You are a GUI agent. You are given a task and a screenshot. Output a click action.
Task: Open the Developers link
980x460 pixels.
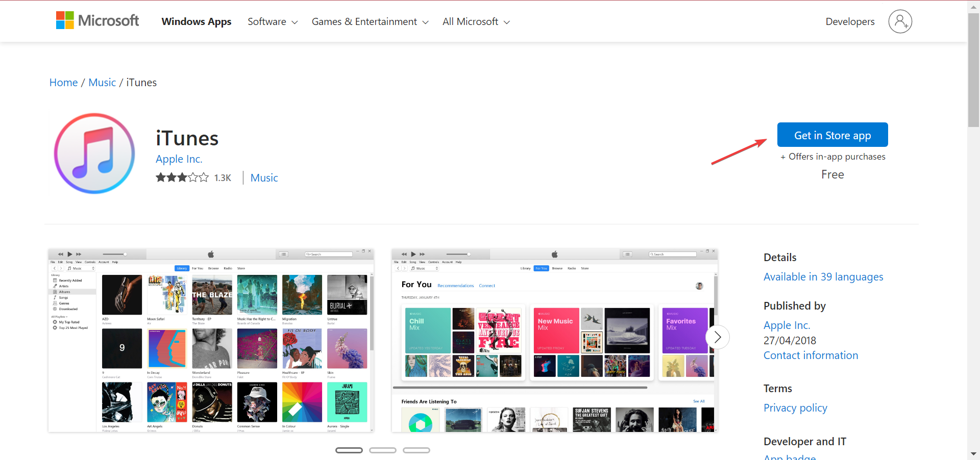[x=850, y=21]
